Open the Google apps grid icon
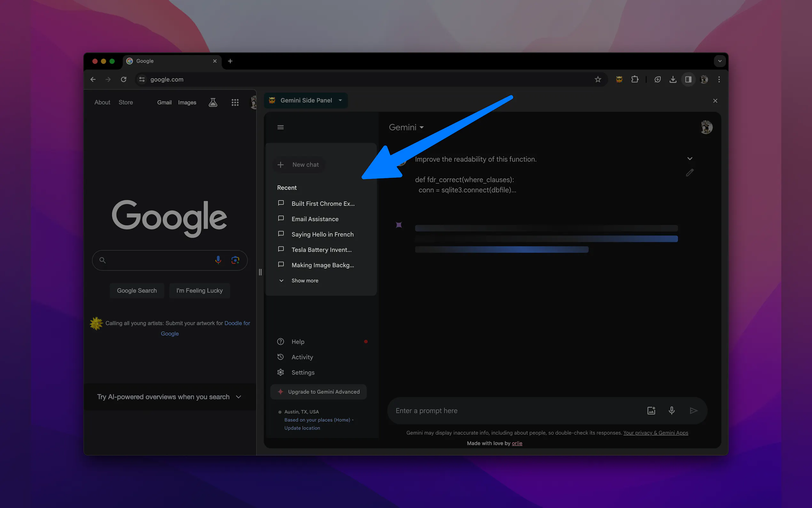Image resolution: width=812 pixels, height=508 pixels. tap(235, 102)
